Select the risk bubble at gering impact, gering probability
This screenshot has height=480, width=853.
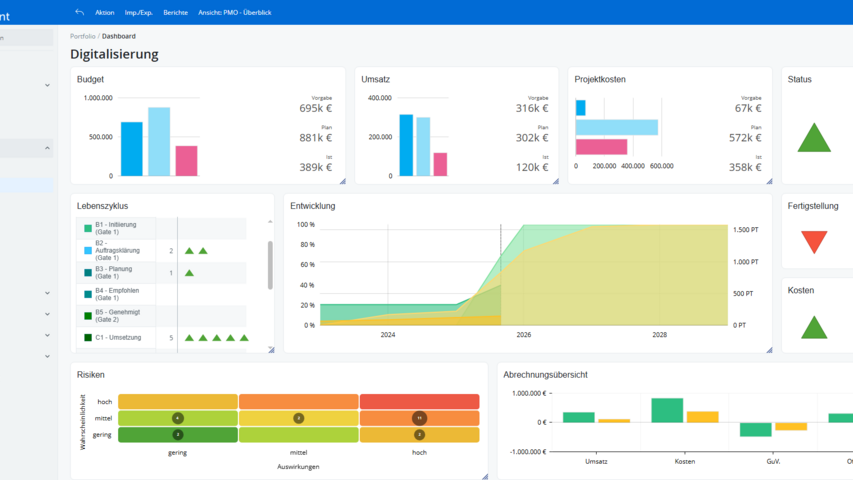[x=177, y=435]
